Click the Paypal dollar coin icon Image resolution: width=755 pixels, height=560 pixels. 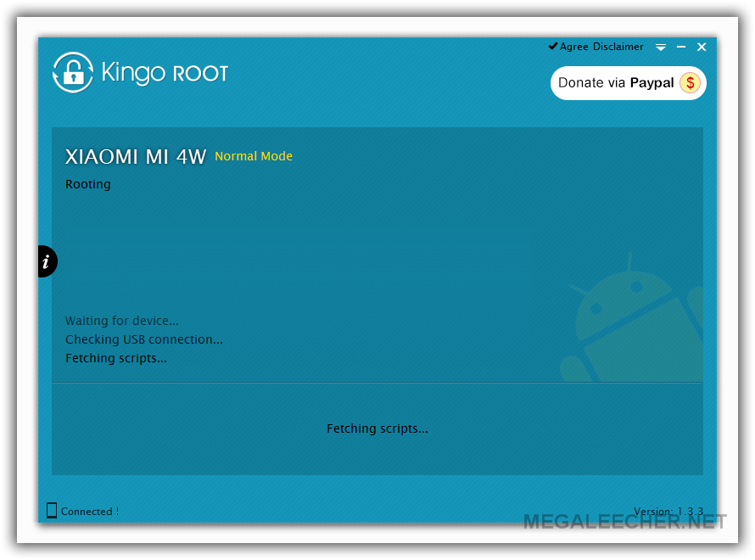pos(690,83)
